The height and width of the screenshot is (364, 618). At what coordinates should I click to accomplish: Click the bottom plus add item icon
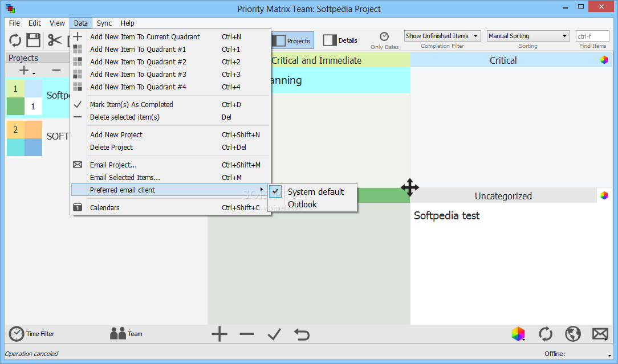coord(219,334)
